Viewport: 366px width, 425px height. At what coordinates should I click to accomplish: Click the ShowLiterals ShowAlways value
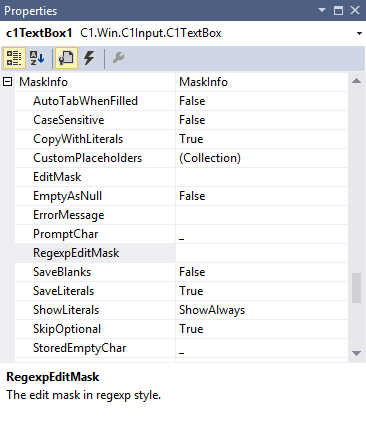[262, 310]
